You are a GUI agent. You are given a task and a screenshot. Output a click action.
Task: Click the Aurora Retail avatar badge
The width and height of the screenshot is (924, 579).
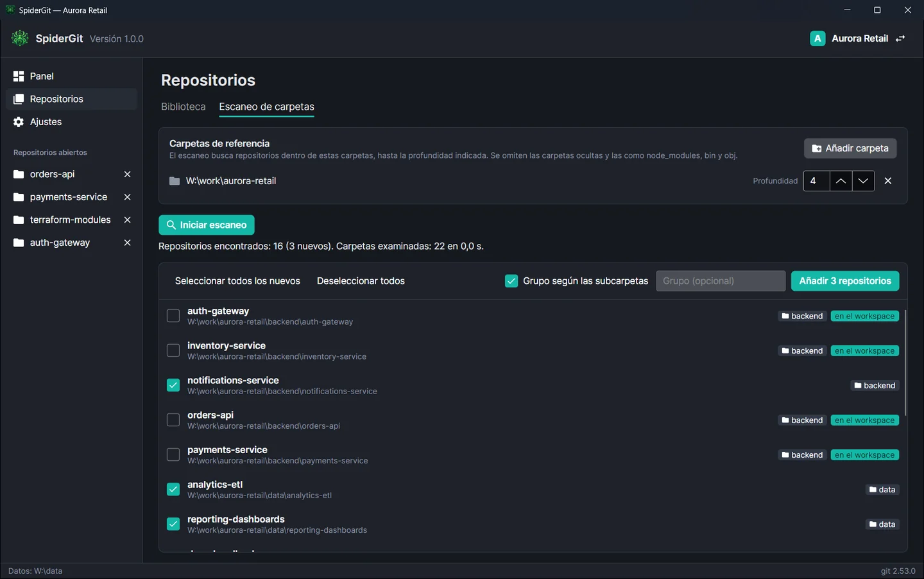[817, 39]
